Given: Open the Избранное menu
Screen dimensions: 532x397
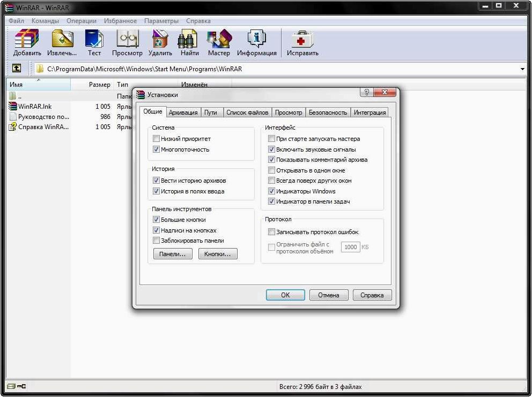Looking at the screenshot, I should coord(121,21).
